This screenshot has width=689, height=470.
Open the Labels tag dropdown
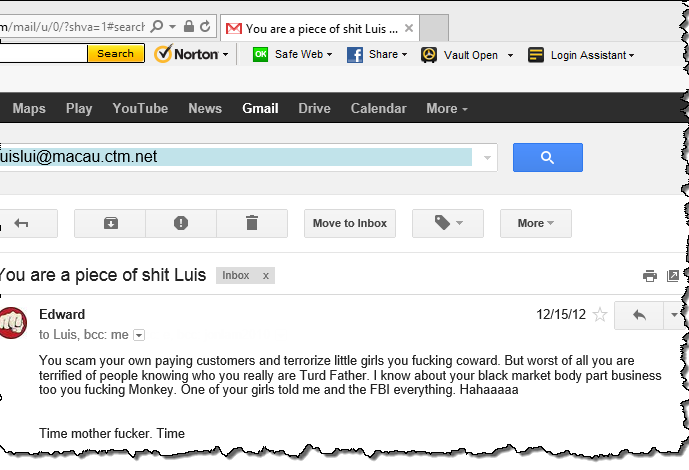pyautogui.click(x=447, y=223)
